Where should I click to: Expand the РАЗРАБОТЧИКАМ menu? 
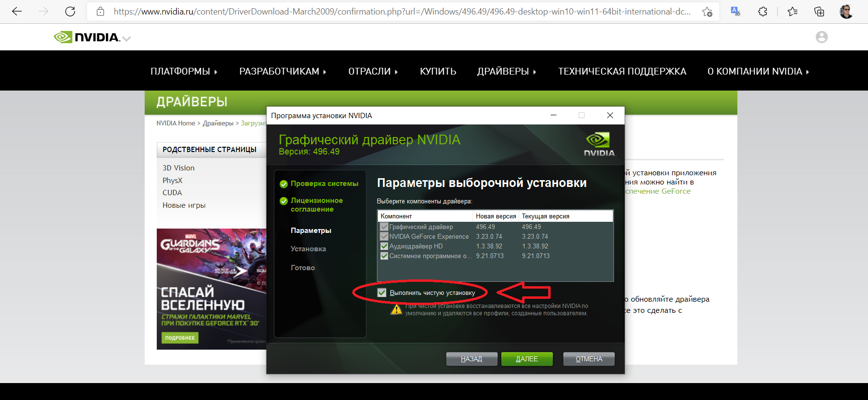pos(283,71)
